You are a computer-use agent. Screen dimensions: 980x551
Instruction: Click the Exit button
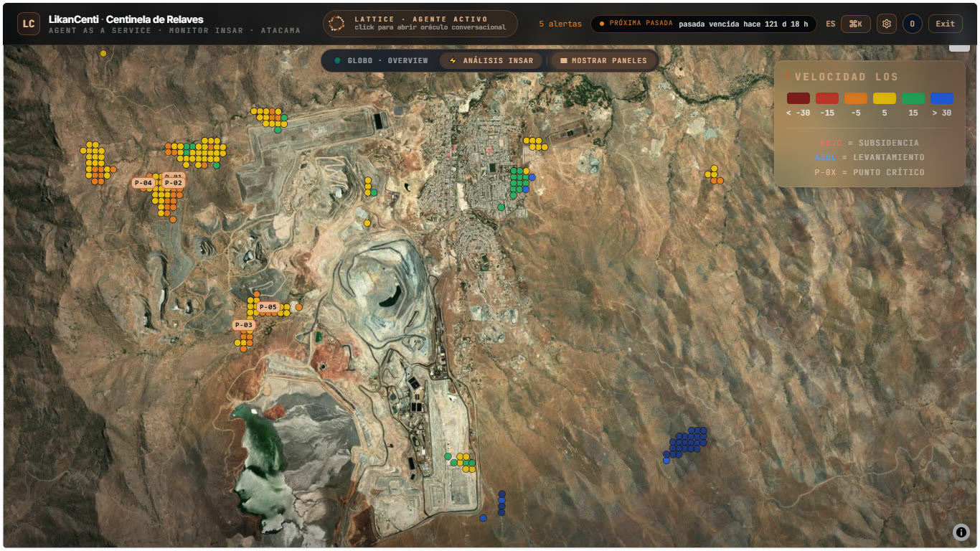tap(946, 24)
